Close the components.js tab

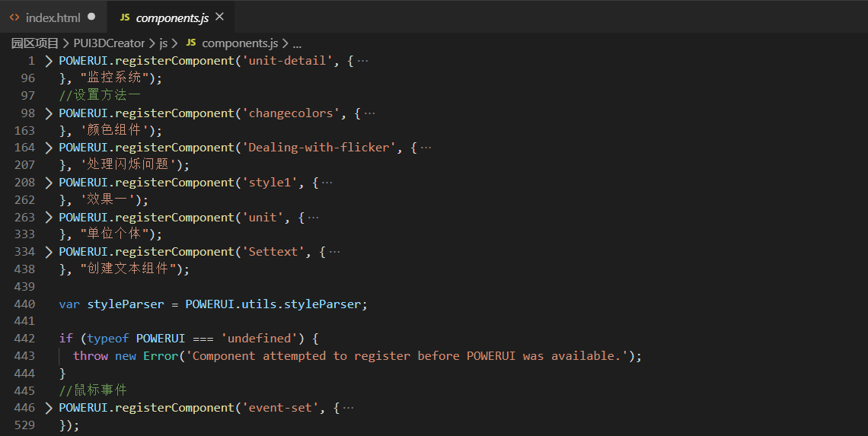point(220,17)
